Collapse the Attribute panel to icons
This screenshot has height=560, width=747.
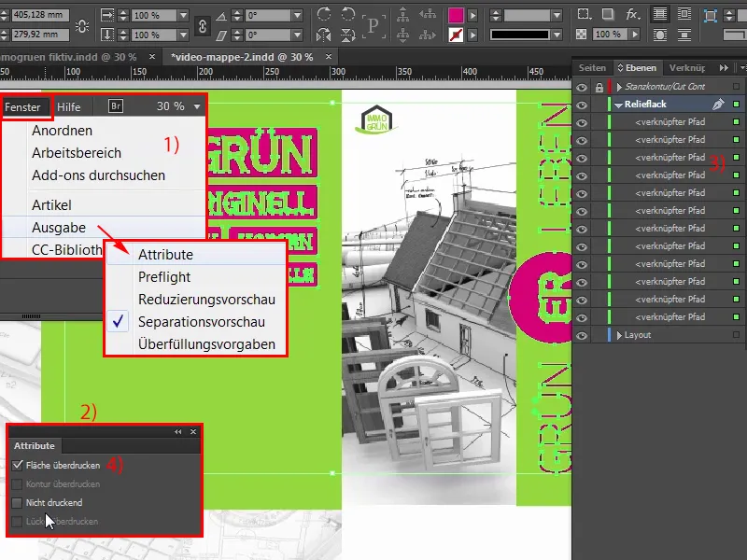(177, 431)
